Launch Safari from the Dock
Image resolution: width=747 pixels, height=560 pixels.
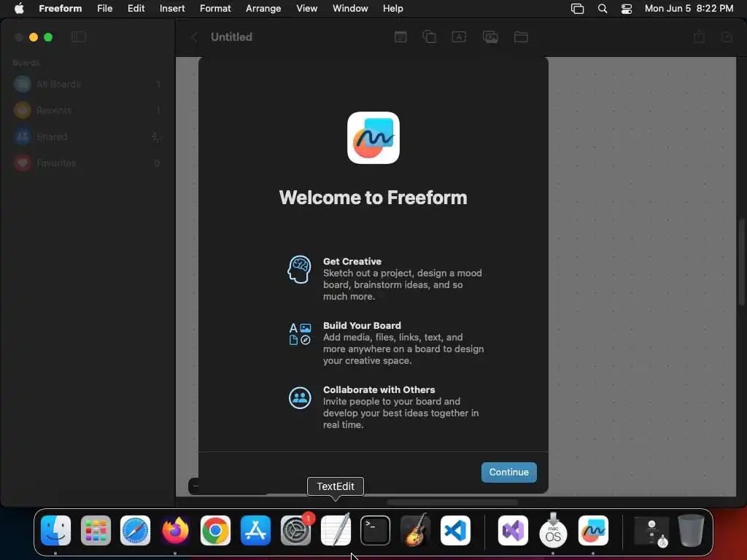[135, 531]
